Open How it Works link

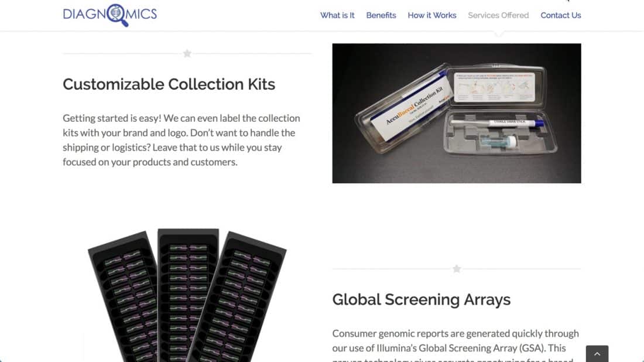click(x=431, y=16)
